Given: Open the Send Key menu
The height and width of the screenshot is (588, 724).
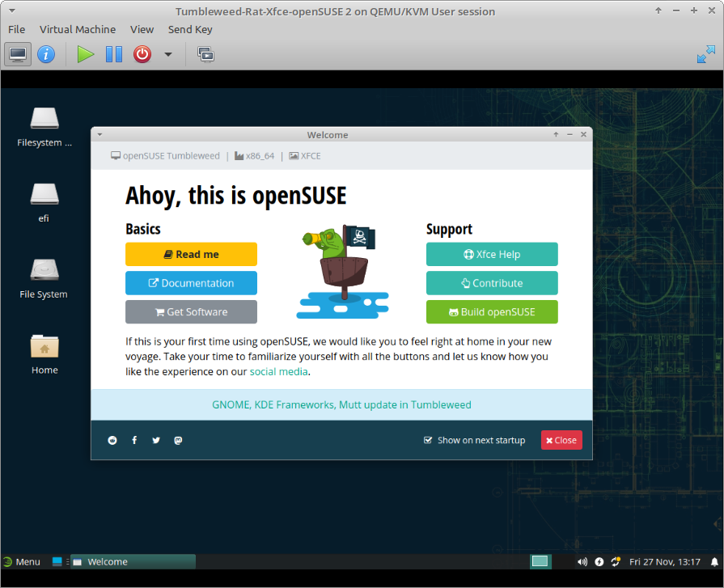Looking at the screenshot, I should pos(190,29).
